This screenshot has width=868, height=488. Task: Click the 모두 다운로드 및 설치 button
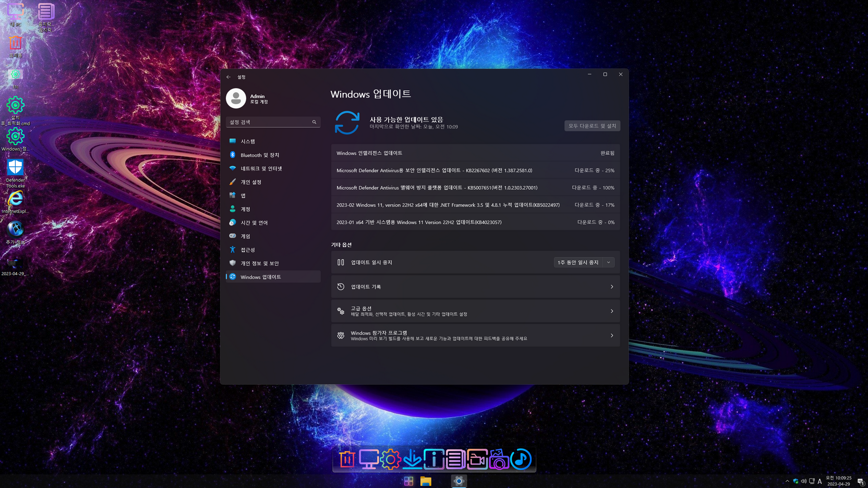592,126
